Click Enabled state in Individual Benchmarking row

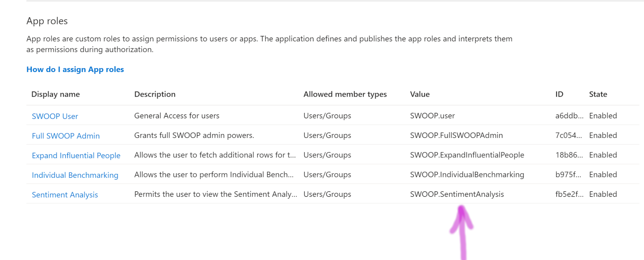point(603,175)
